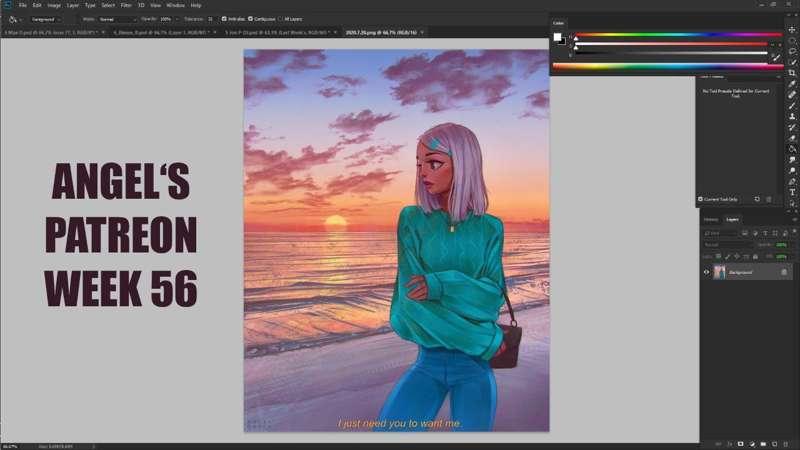800x450 pixels.
Task: Toggle Current Tool Only checkbox
Action: click(x=701, y=199)
